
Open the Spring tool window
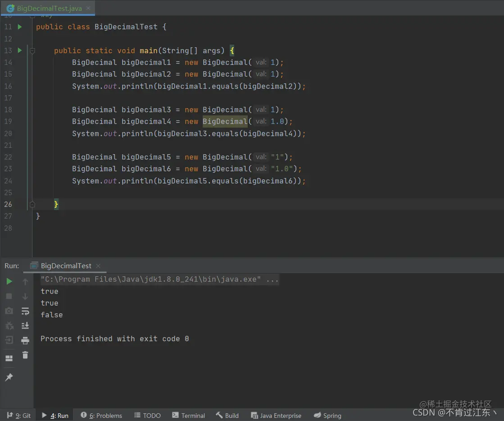pyautogui.click(x=327, y=416)
